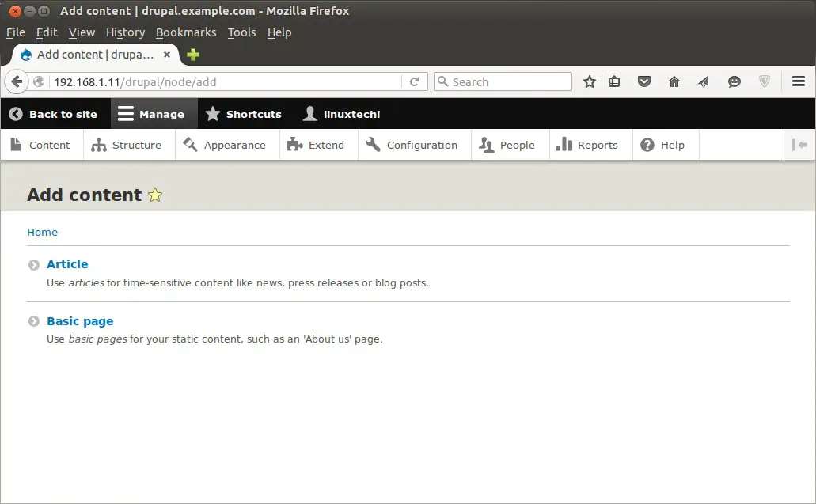The height and width of the screenshot is (504, 816).
Task: Click the shield icon in the toolbar
Action: 764,81
